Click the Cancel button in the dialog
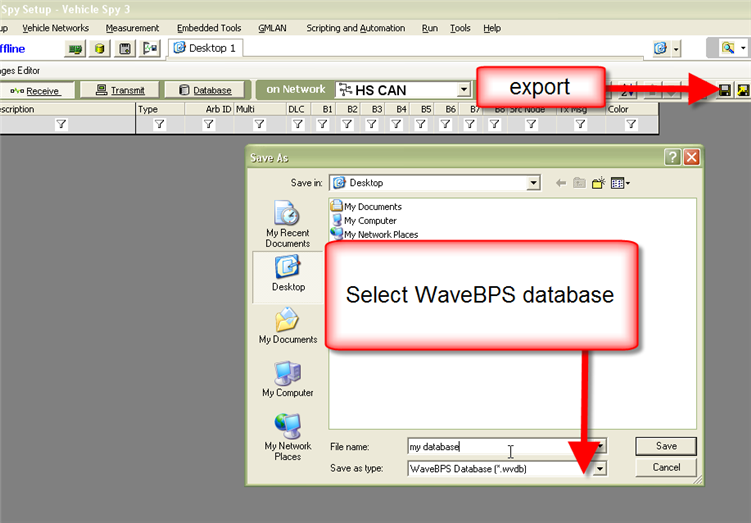 (x=666, y=467)
